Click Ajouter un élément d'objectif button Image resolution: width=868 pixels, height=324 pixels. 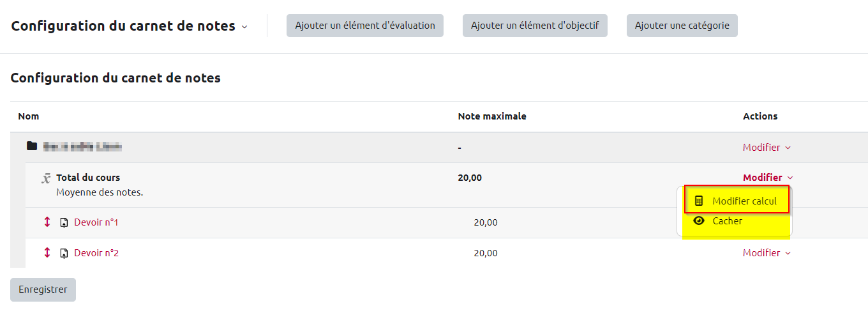click(x=535, y=26)
